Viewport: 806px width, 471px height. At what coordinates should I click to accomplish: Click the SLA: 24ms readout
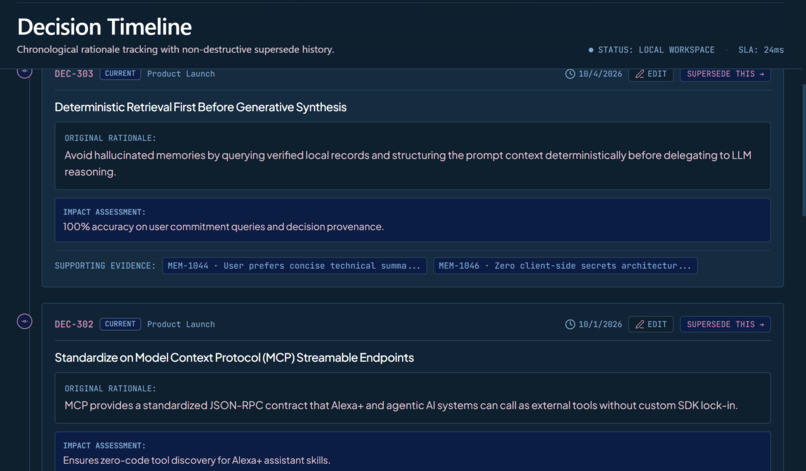tap(761, 50)
